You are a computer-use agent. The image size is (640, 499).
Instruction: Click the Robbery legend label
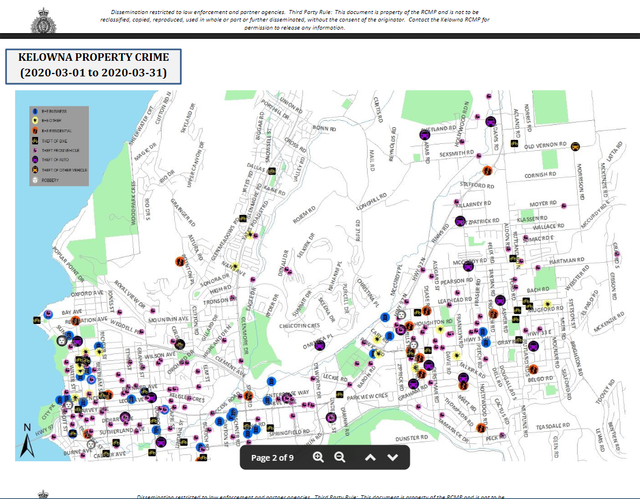(50, 180)
